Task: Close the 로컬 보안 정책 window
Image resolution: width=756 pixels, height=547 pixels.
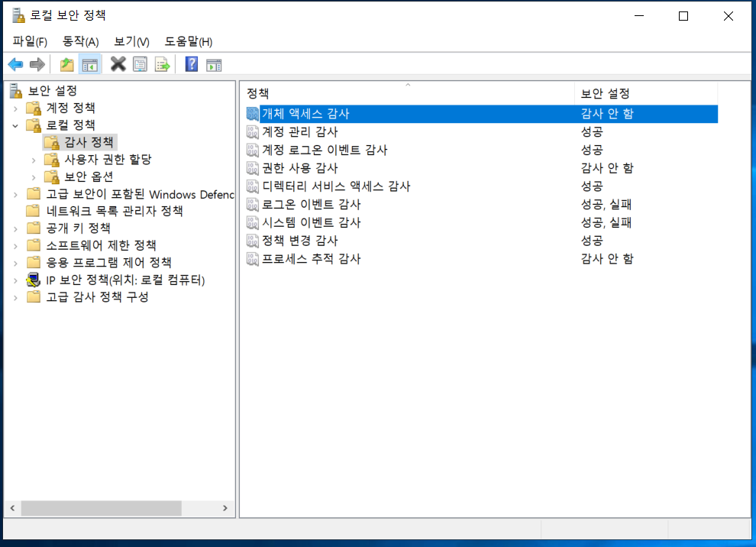Action: [728, 16]
